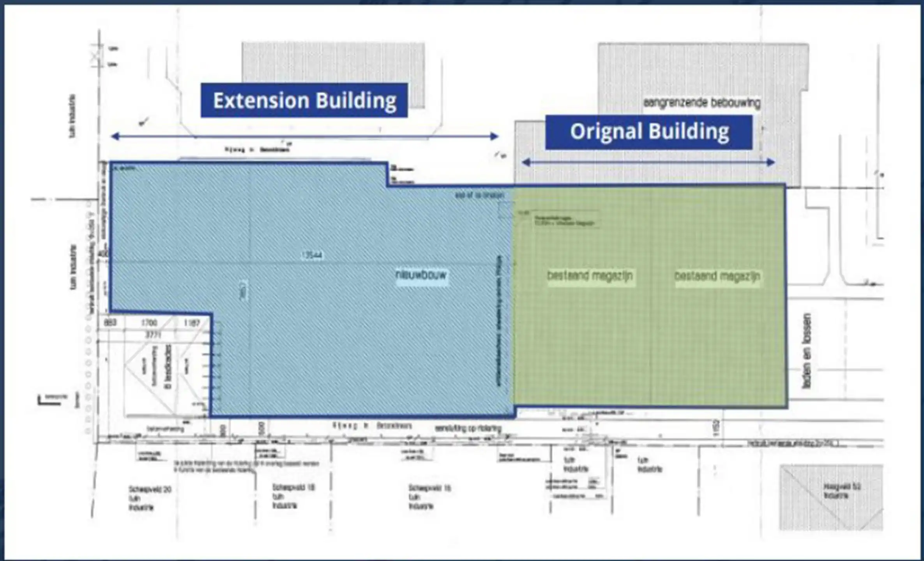Click the 1700 dimension number
Screen dimensions: 924x561
tap(149, 323)
